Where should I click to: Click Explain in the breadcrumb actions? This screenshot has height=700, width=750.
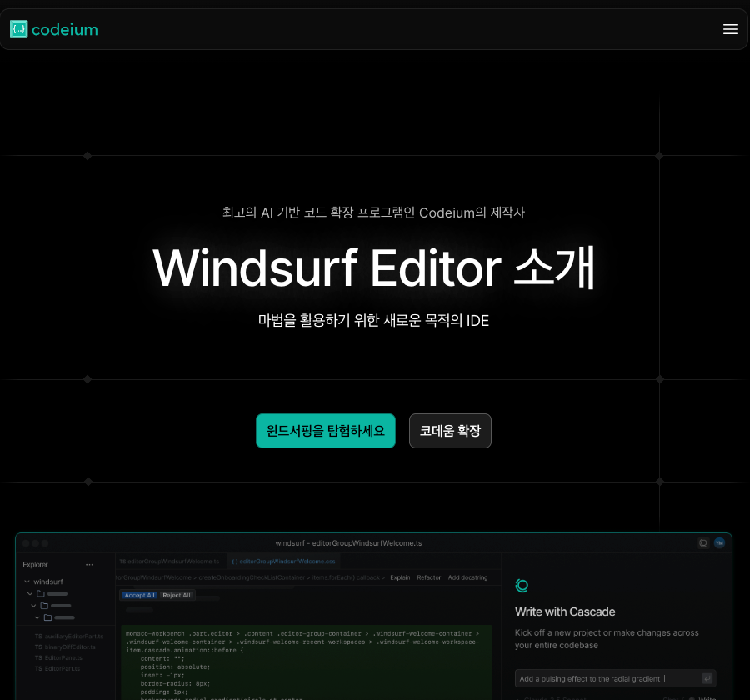point(400,577)
